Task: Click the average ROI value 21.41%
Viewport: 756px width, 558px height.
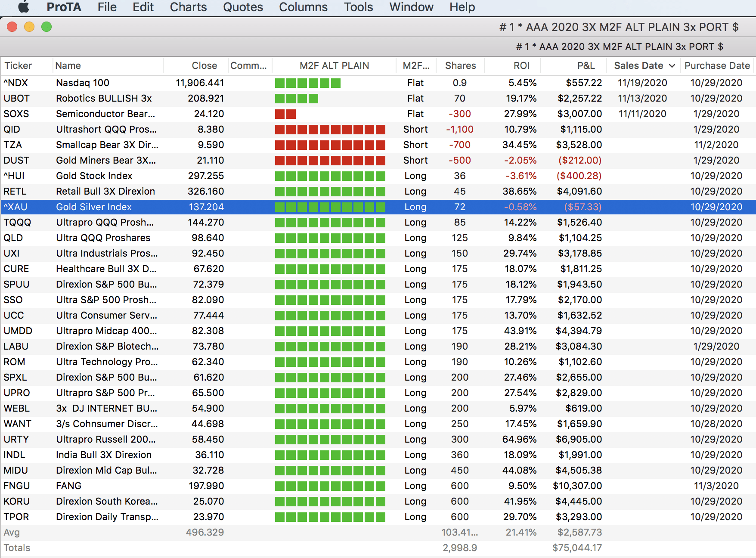Action: point(521,532)
